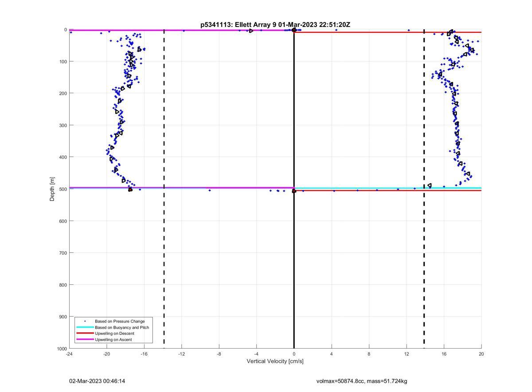Click the 'Depth [m]' axis label
Screen dimensions: 532x392
52,189
